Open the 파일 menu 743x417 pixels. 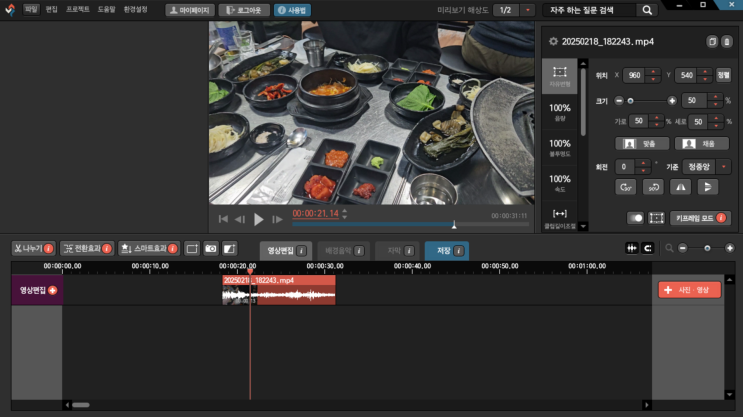[31, 9]
